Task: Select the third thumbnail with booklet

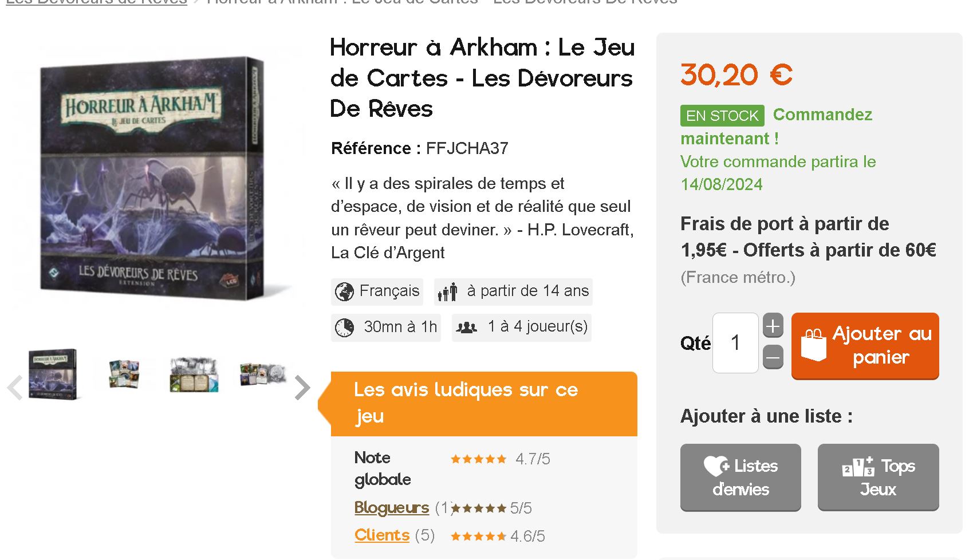Action: pyautogui.click(x=194, y=375)
